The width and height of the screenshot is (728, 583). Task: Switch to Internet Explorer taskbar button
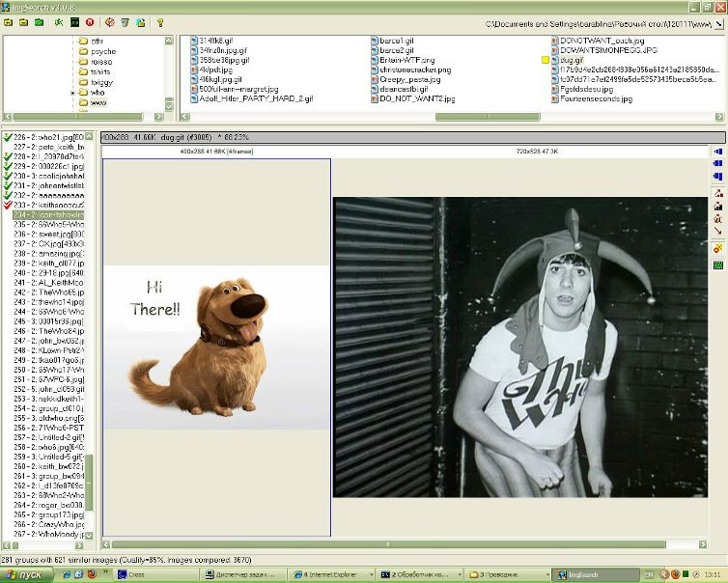(330, 574)
